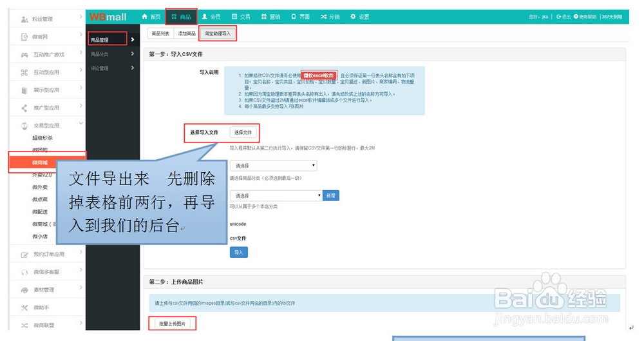The width and height of the screenshot is (644, 341).
Task: Select 外卖V2.0 in sidebar submenu
Action: 42,175
